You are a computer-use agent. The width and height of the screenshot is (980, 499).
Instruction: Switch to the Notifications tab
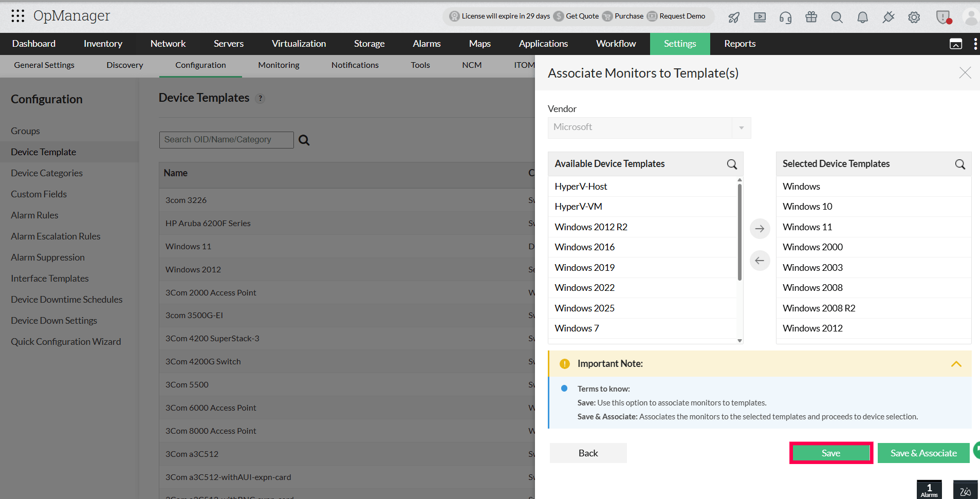pos(355,65)
